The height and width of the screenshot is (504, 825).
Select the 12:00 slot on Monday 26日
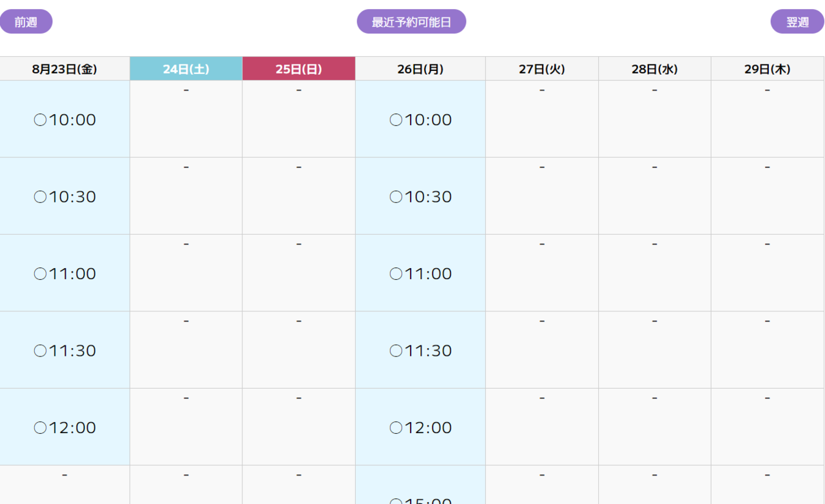click(420, 428)
